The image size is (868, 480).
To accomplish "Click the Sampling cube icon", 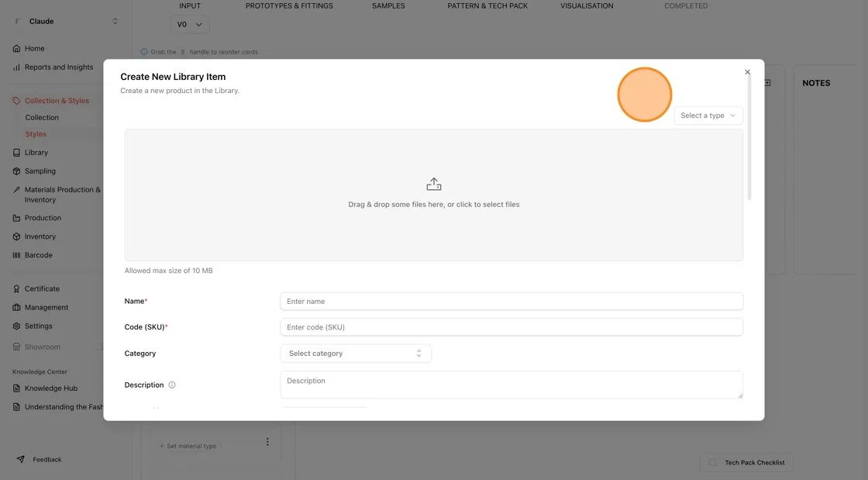I will (x=16, y=171).
